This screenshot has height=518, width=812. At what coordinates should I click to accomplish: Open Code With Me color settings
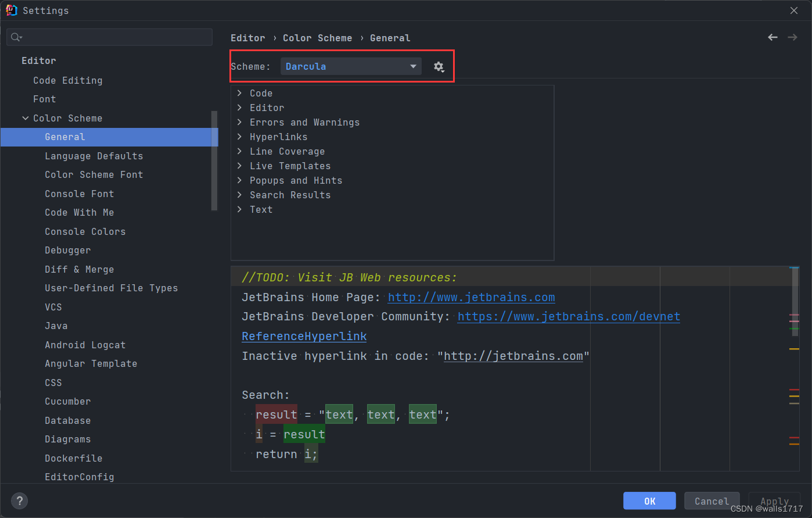click(x=80, y=212)
